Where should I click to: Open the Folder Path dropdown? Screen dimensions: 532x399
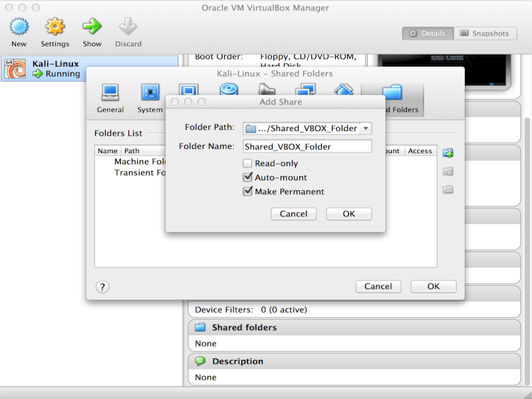366,128
